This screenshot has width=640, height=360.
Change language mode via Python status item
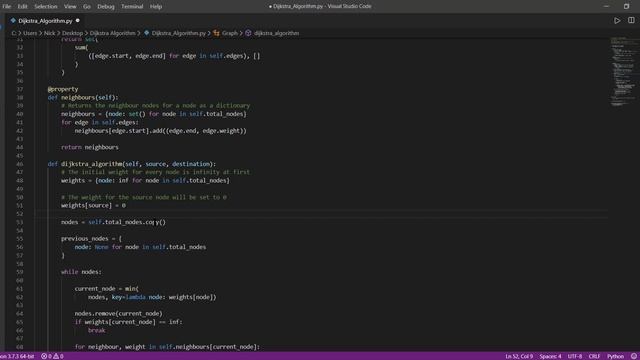(x=615, y=356)
